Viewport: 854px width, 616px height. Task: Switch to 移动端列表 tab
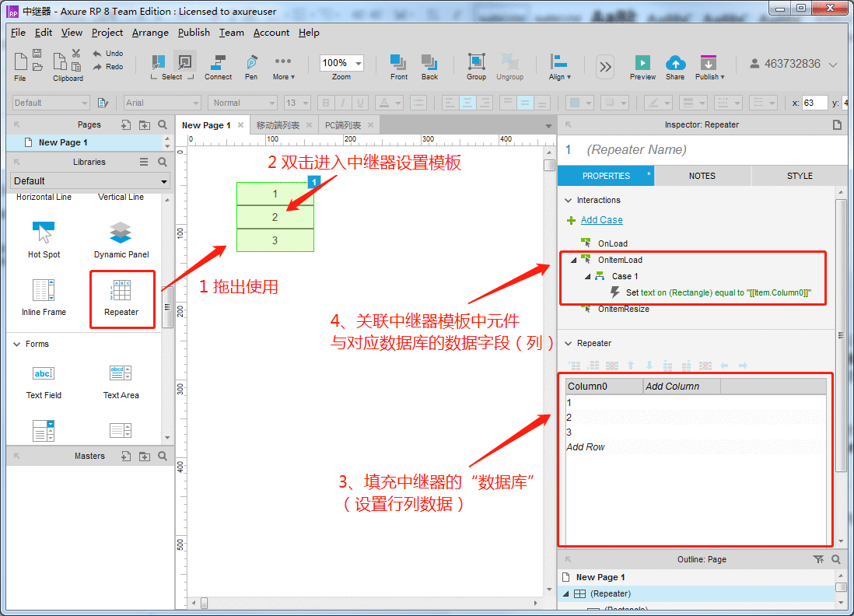coord(278,125)
